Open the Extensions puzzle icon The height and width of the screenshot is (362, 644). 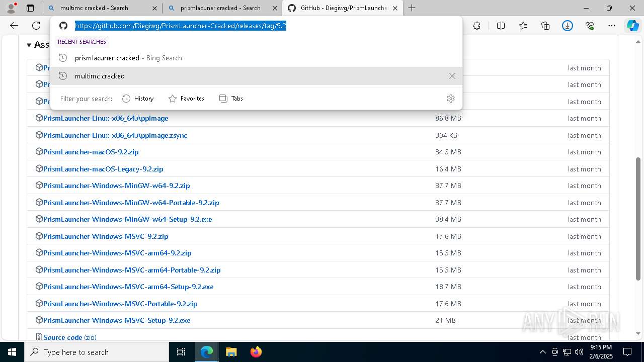tap(476, 26)
